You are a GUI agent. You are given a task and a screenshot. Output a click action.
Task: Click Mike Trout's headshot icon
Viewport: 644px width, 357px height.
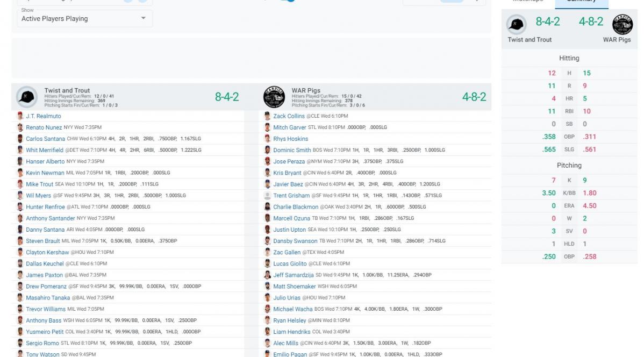20,184
